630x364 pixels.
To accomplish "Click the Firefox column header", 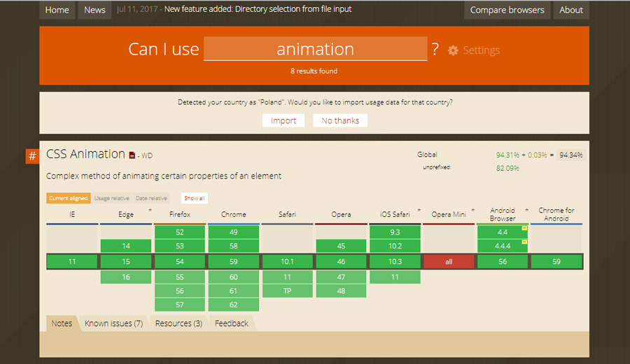I will (180, 214).
